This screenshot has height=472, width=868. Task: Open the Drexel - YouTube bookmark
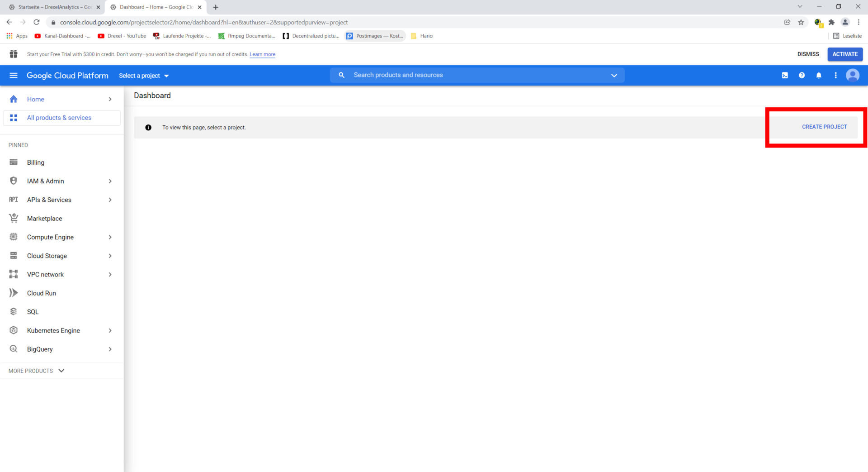tap(122, 36)
